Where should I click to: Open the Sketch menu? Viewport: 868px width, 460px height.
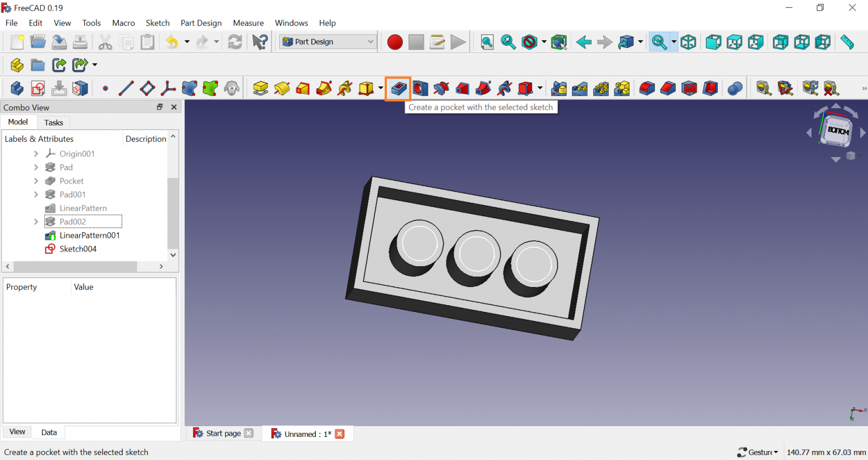coord(157,23)
